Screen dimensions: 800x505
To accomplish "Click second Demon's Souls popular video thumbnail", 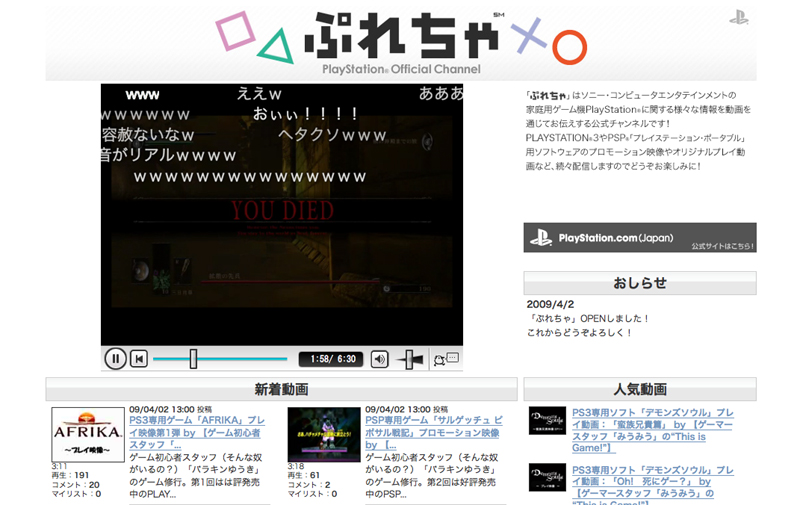I will coord(547,477).
